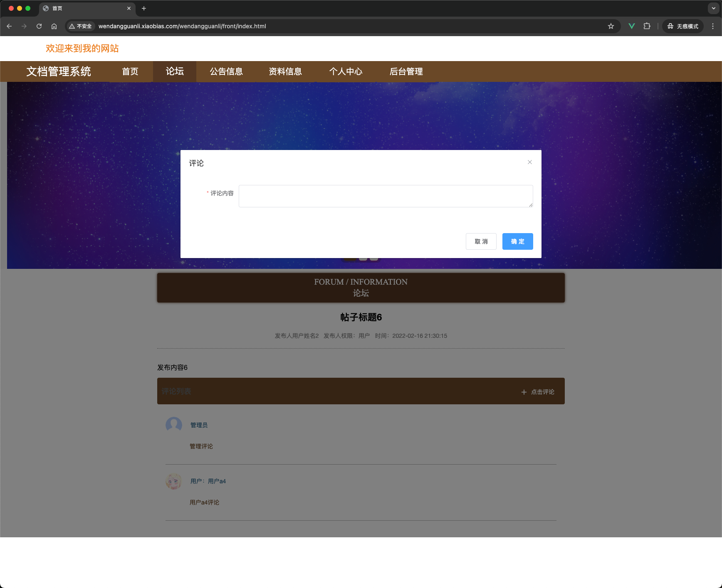Click the 欢迎来到我的网站 heading
This screenshot has height=588, width=722.
pyautogui.click(x=82, y=49)
